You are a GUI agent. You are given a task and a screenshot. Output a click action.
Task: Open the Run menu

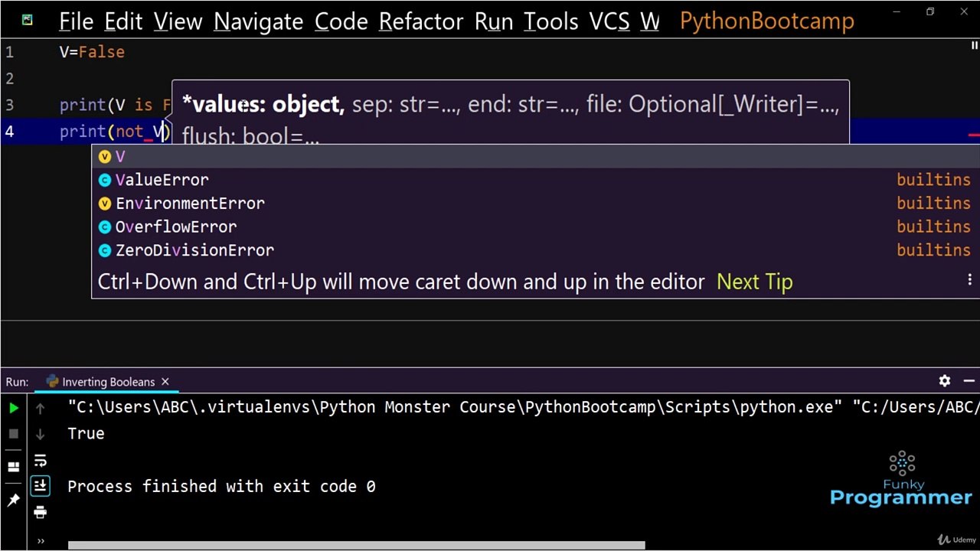pyautogui.click(x=494, y=21)
